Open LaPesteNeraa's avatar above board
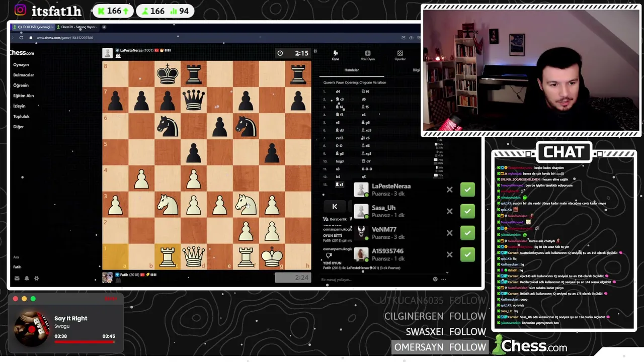The width and height of the screenshot is (644, 362). pyautogui.click(x=107, y=53)
